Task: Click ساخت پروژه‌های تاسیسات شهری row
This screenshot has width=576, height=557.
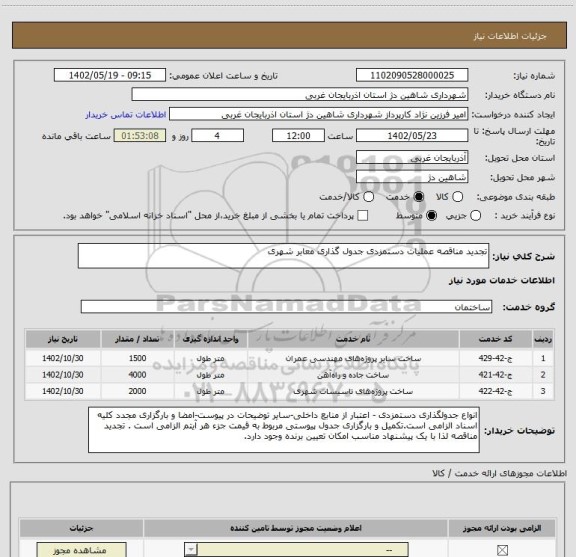Action: [x=289, y=391]
